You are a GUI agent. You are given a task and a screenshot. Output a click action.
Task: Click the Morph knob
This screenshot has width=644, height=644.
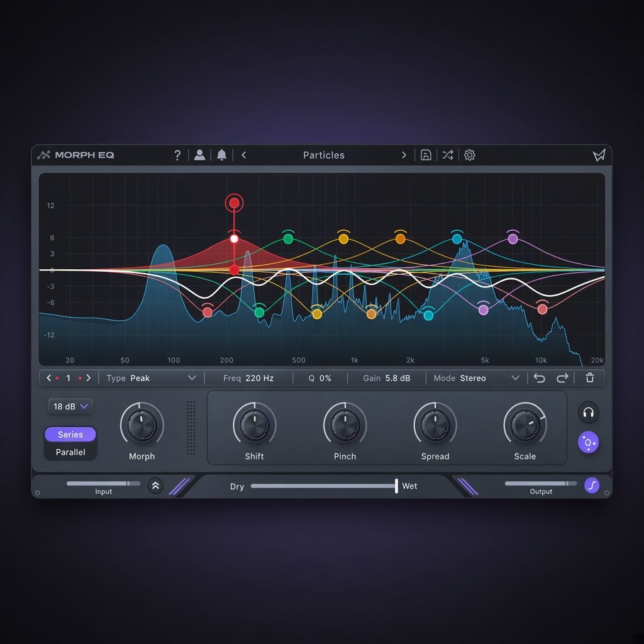click(142, 425)
